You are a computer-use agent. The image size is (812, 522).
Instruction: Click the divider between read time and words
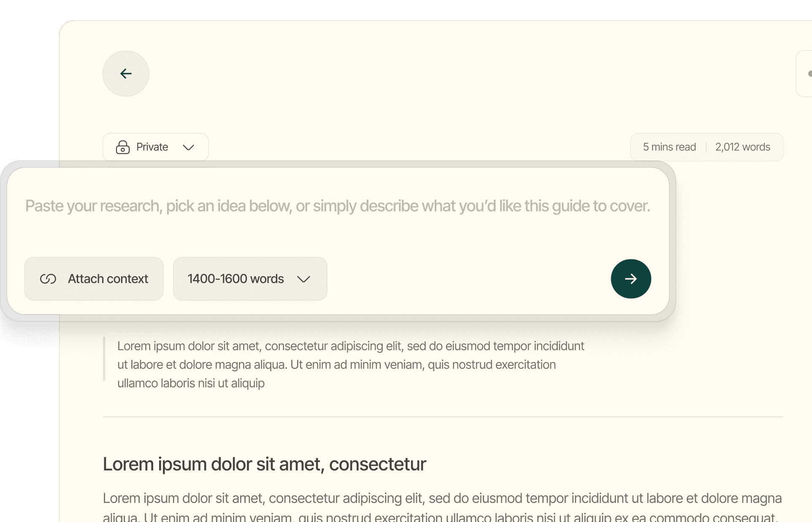point(706,147)
